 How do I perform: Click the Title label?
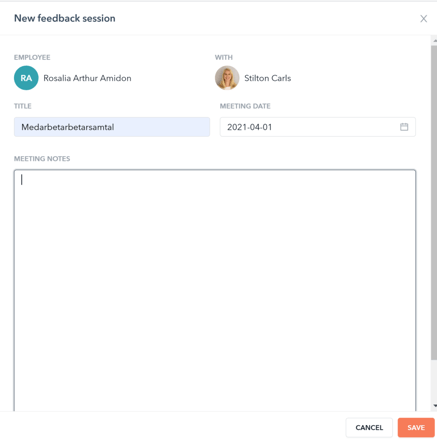pos(23,106)
